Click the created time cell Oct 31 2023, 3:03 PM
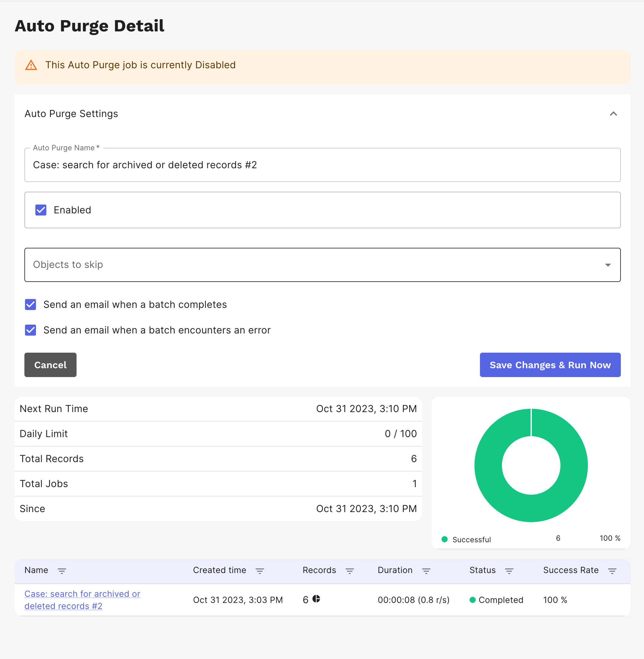Image resolution: width=644 pixels, height=659 pixels. click(238, 600)
